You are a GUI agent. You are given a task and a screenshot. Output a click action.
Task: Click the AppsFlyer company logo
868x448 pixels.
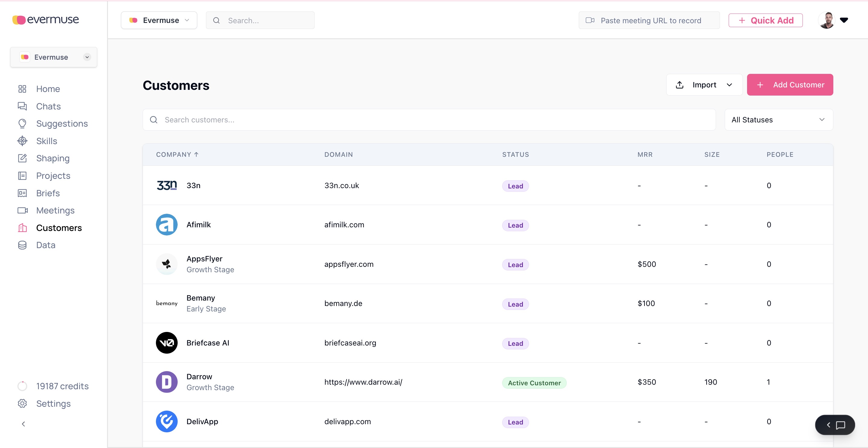pos(167,264)
